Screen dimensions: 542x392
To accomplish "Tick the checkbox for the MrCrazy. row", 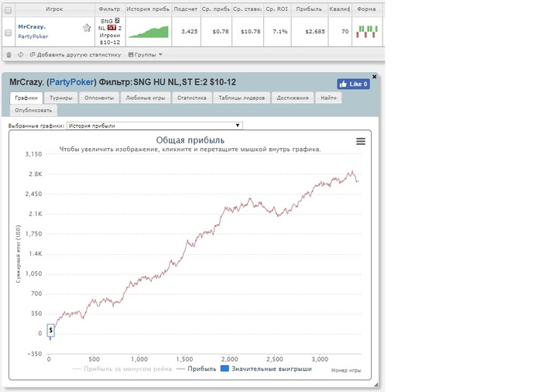I will [x=8, y=33].
